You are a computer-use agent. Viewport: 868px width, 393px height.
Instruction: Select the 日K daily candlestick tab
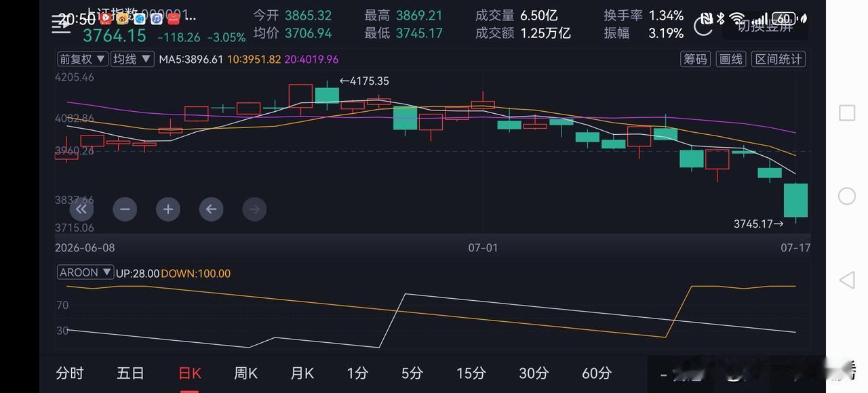point(190,373)
